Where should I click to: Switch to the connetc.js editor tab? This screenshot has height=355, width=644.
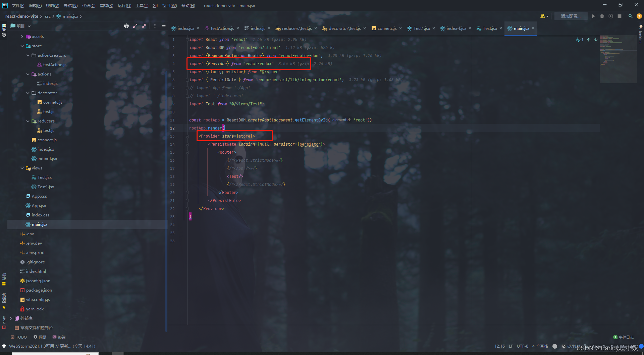[386, 28]
